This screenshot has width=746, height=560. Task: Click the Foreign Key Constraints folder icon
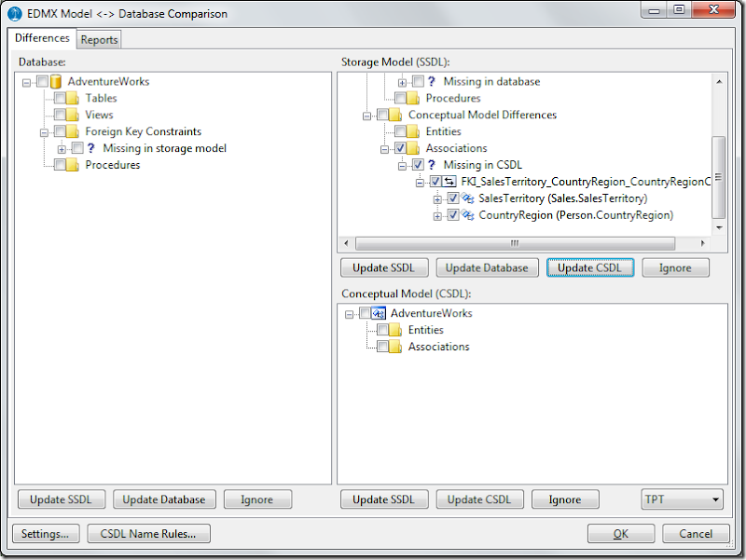(73, 131)
